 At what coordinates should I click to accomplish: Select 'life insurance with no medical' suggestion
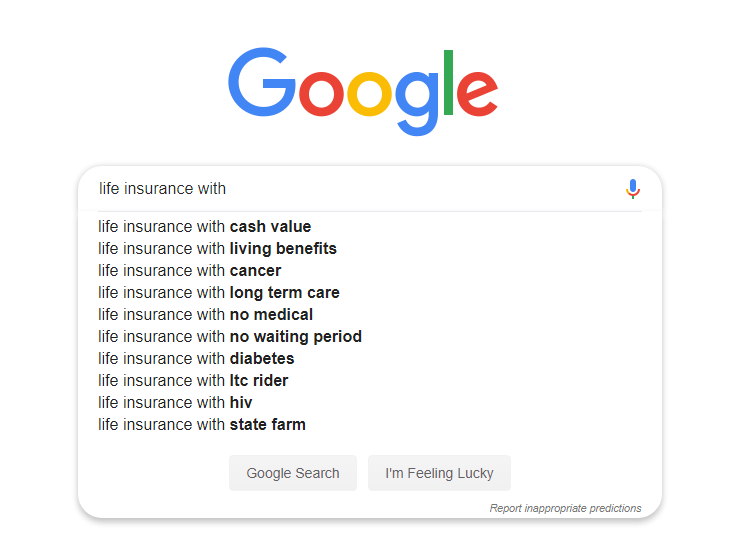[370, 315]
